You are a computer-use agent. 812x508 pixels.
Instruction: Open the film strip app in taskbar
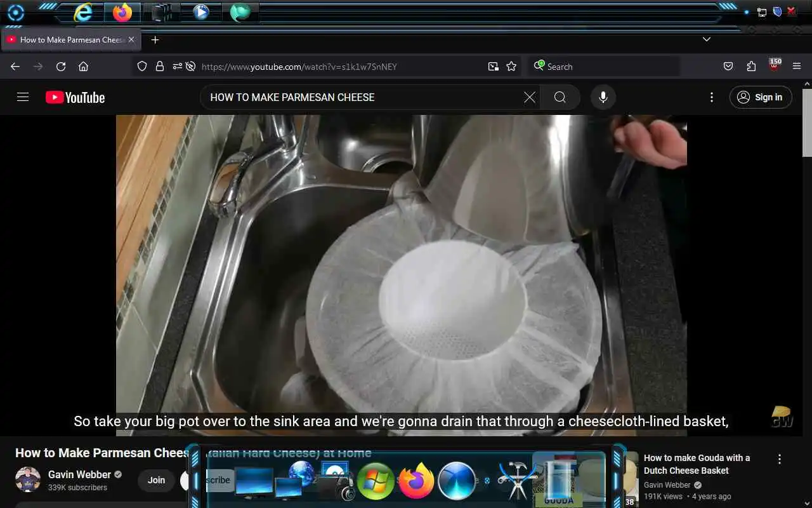[161, 12]
